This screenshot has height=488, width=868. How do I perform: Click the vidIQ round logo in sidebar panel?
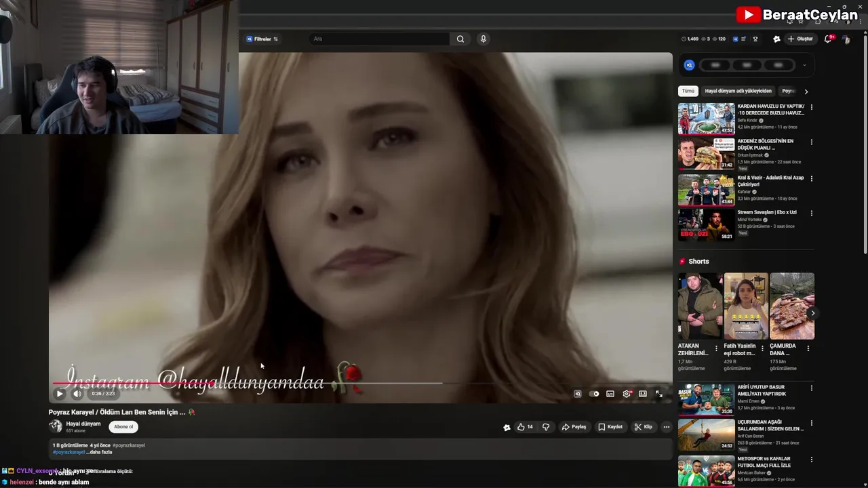click(x=690, y=65)
